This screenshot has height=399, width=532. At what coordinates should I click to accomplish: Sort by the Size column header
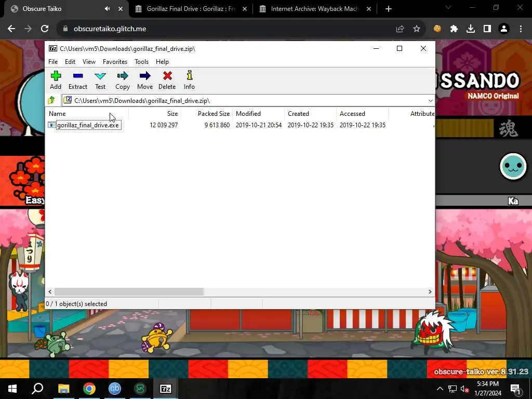click(x=155, y=114)
